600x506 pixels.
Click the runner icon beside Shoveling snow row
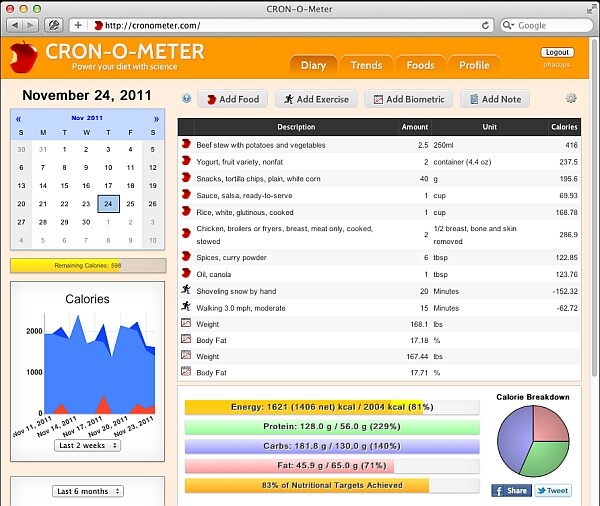point(186,289)
